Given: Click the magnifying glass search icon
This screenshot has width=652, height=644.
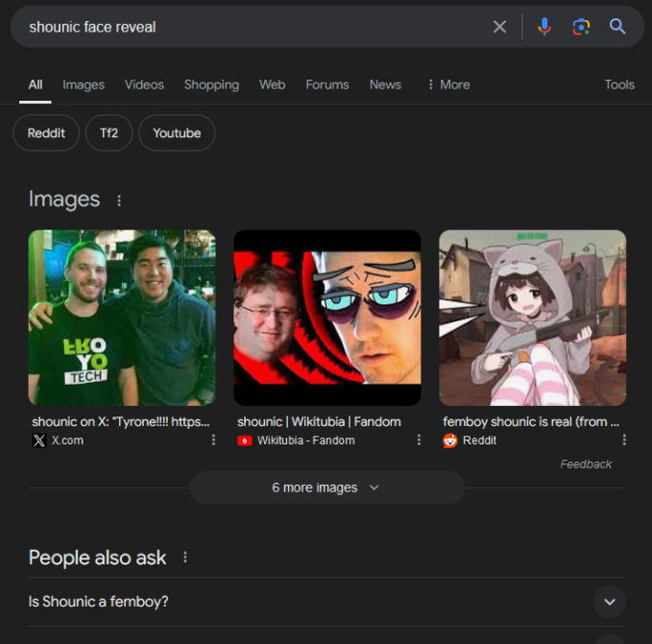Looking at the screenshot, I should tap(617, 27).
